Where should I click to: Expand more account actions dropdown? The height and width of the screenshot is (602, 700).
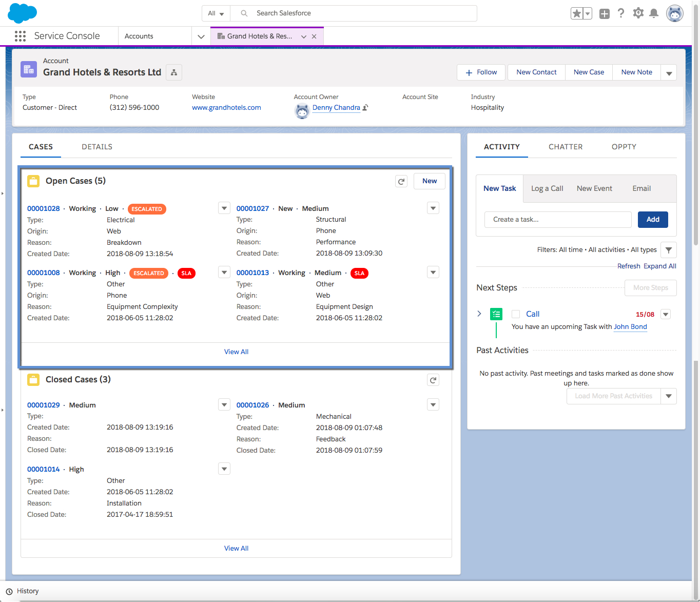pyautogui.click(x=669, y=73)
